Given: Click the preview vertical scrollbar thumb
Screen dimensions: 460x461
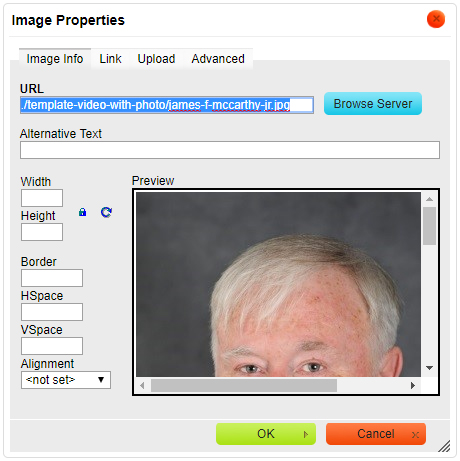Looking at the screenshot, I should coord(429,226).
